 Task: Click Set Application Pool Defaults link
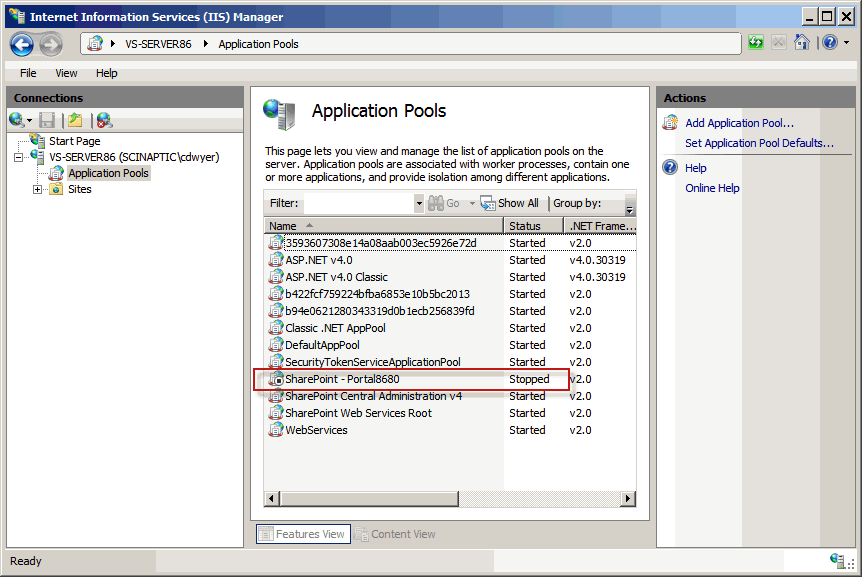759,143
